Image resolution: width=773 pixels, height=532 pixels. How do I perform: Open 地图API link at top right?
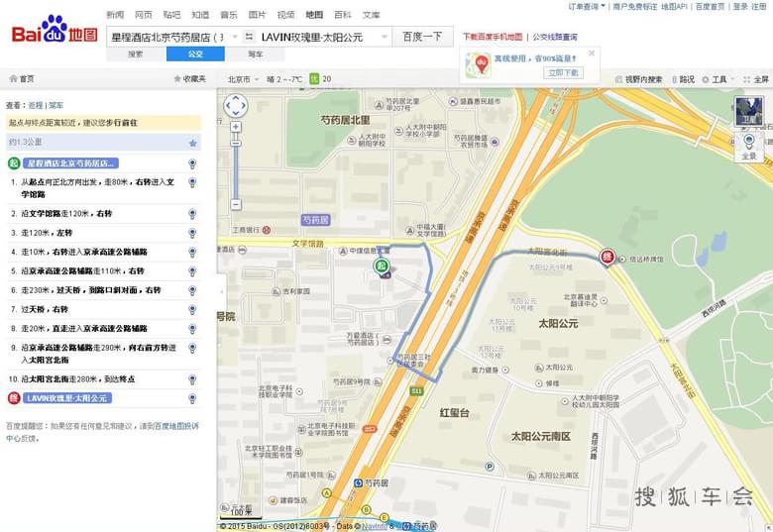[674, 6]
